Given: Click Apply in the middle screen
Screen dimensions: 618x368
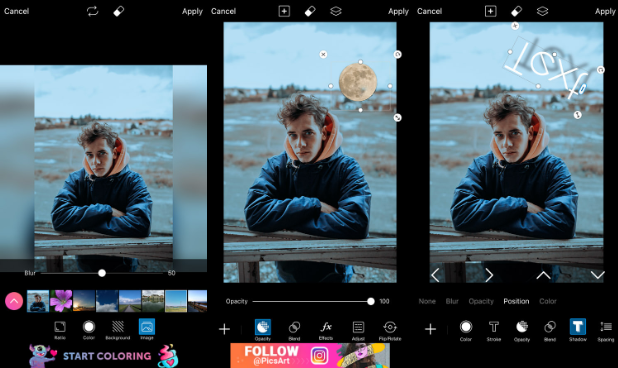Looking at the screenshot, I should point(398,11).
